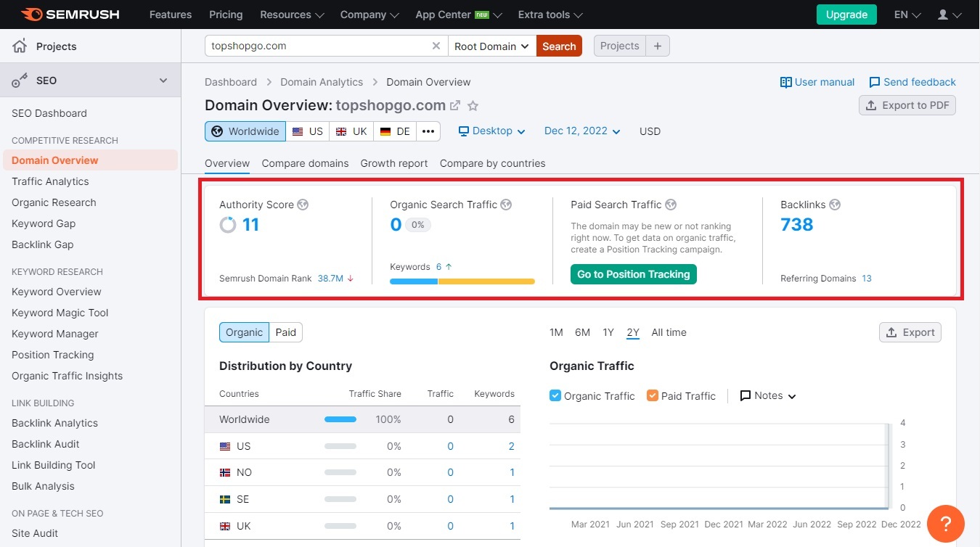The width and height of the screenshot is (980, 547).
Task: Open topshopgo.com external link icon
Action: pyautogui.click(x=455, y=105)
